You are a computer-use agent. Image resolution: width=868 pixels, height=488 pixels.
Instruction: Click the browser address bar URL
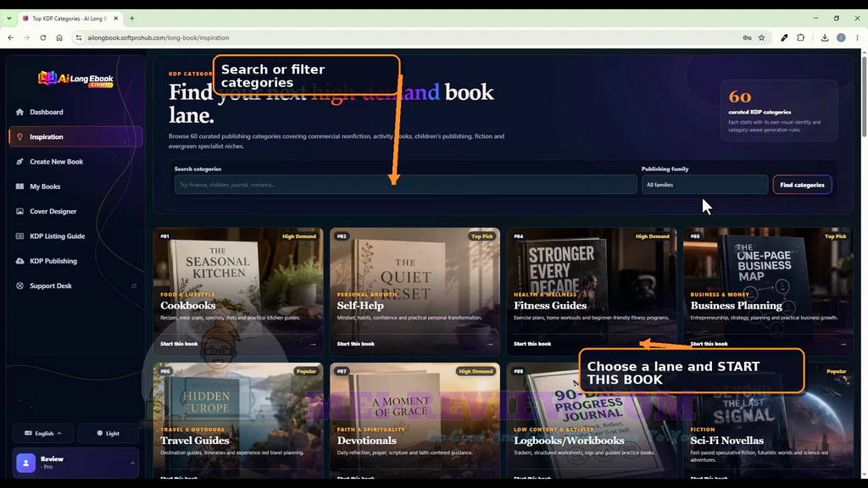pyautogui.click(x=158, y=37)
